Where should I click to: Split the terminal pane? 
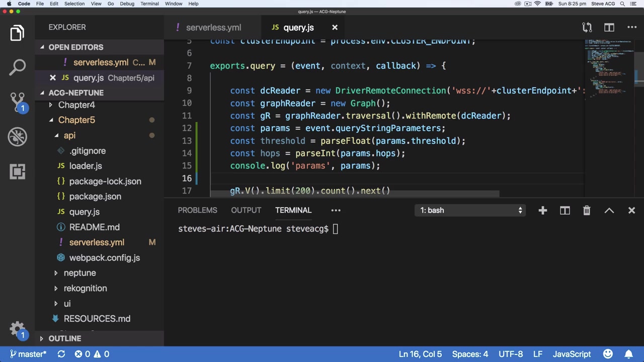pyautogui.click(x=565, y=211)
